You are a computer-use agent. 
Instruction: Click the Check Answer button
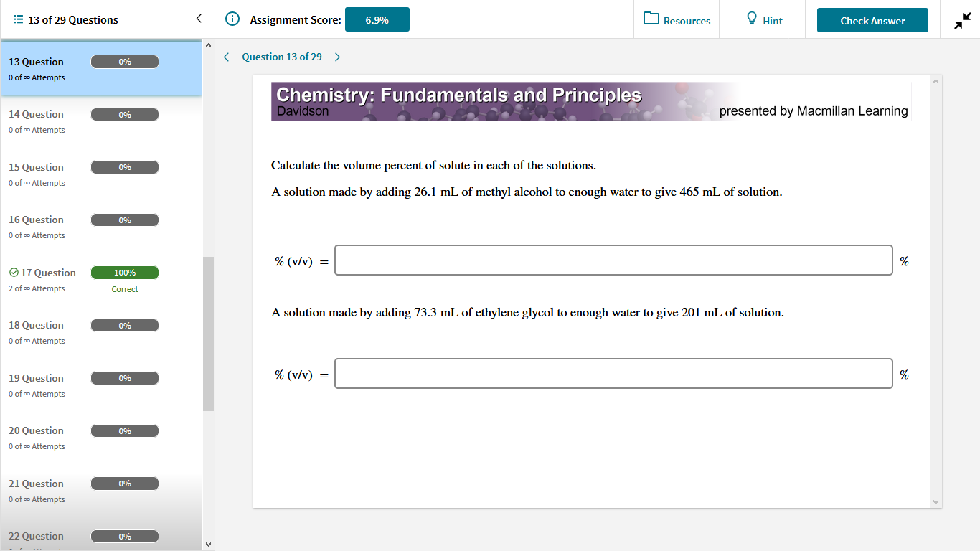click(872, 20)
